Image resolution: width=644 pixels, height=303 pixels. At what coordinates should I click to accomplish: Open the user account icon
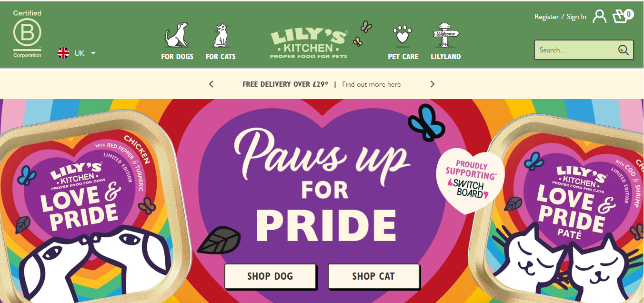coord(599,17)
